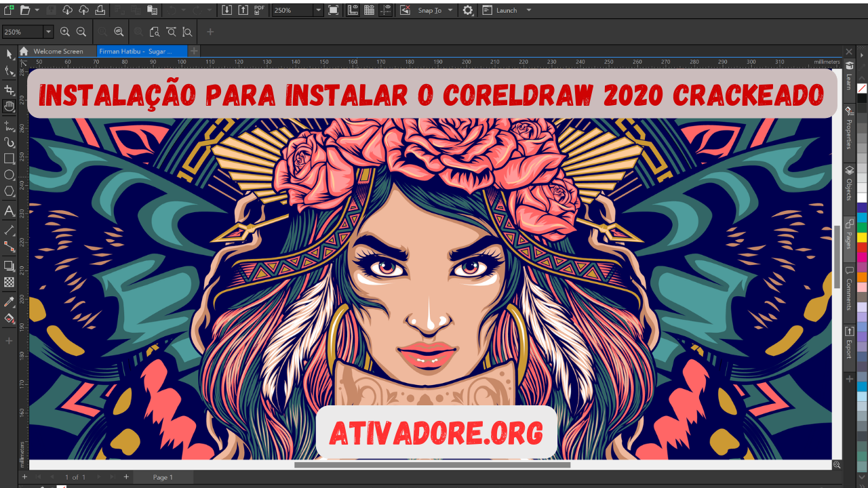Select the Pan hand tool

[x=9, y=106]
